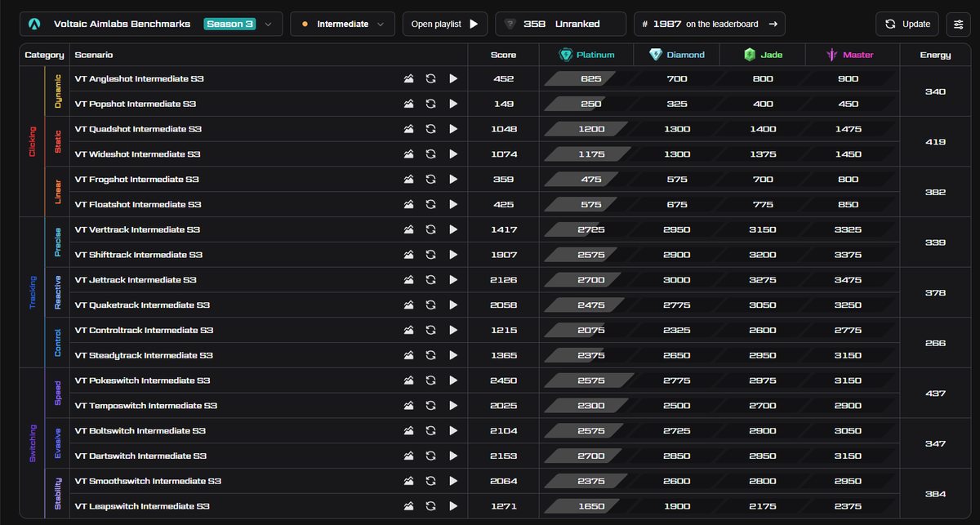Open the 1987 on the leaderboard link

tap(710, 24)
